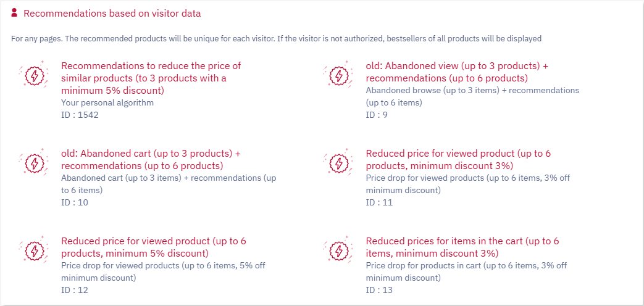
Task: Click the 'ID : 1542' label
Action: click(x=80, y=115)
